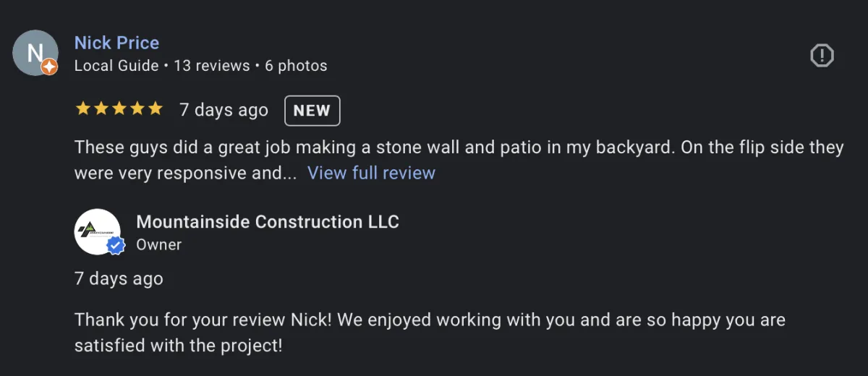The width and height of the screenshot is (868, 376).
Task: Open the Nick Price profile name link
Action: (116, 43)
